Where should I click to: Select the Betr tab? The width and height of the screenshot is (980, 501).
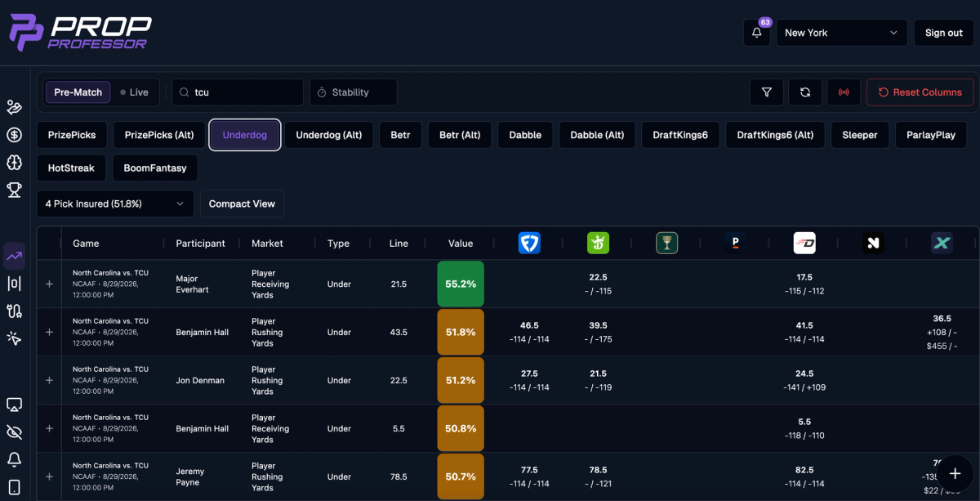[400, 135]
